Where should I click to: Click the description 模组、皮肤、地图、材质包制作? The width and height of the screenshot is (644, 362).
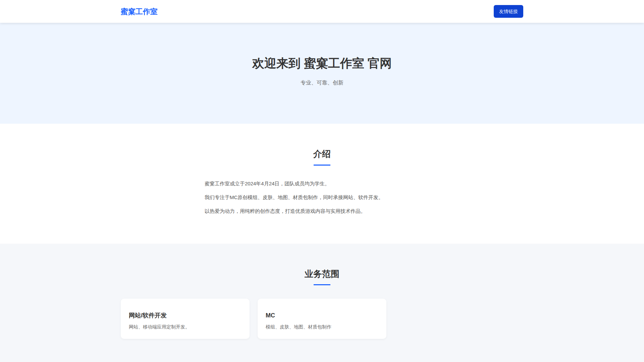pos(298,327)
